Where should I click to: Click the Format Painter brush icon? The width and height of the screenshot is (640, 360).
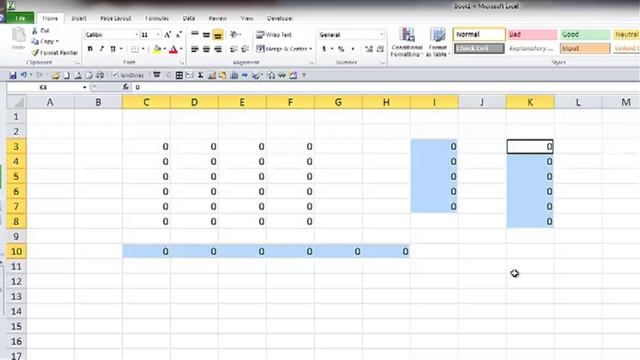(x=35, y=53)
